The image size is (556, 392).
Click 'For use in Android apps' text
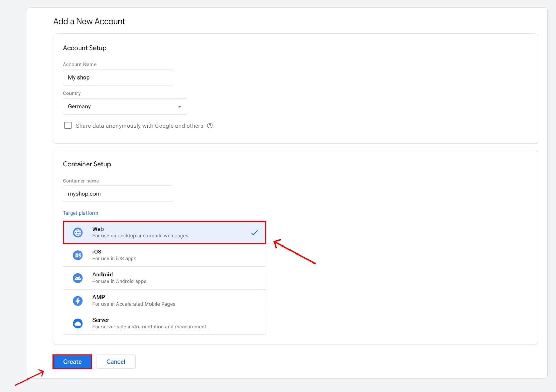(119, 281)
